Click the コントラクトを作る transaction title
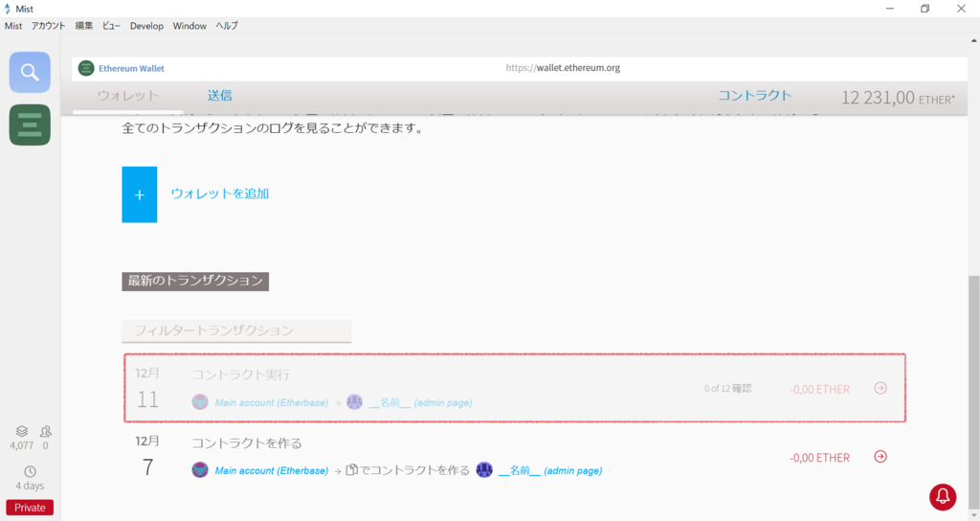This screenshot has width=980, height=521. click(x=247, y=442)
